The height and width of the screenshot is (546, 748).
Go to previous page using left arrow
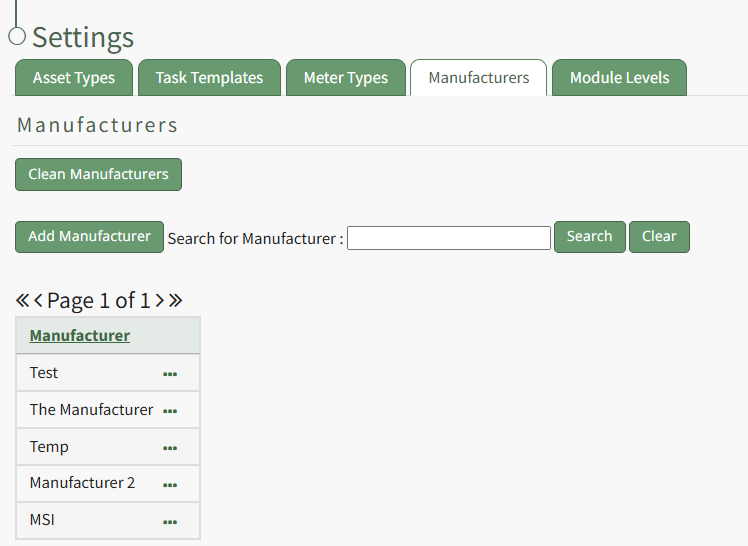click(x=39, y=301)
